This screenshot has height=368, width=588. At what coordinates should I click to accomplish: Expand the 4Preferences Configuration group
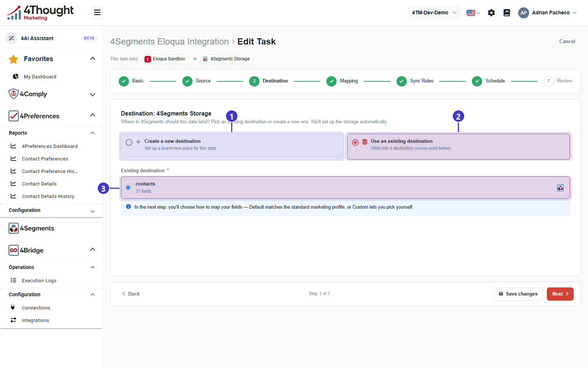click(x=93, y=212)
